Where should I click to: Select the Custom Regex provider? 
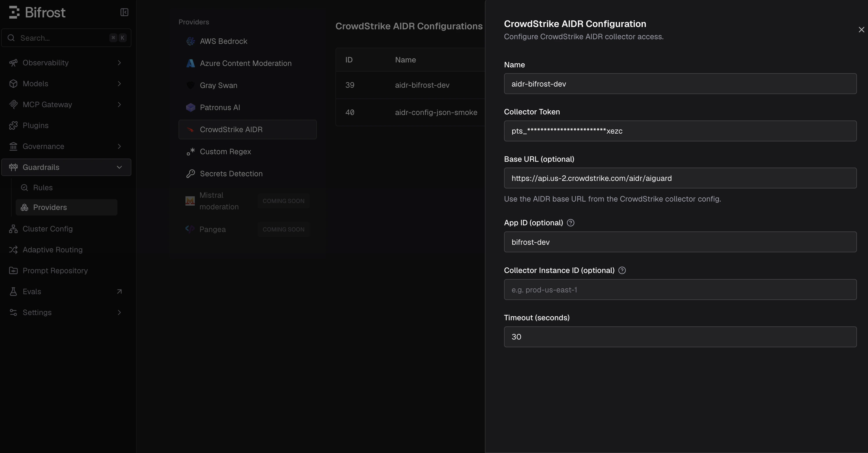pyautogui.click(x=247, y=152)
